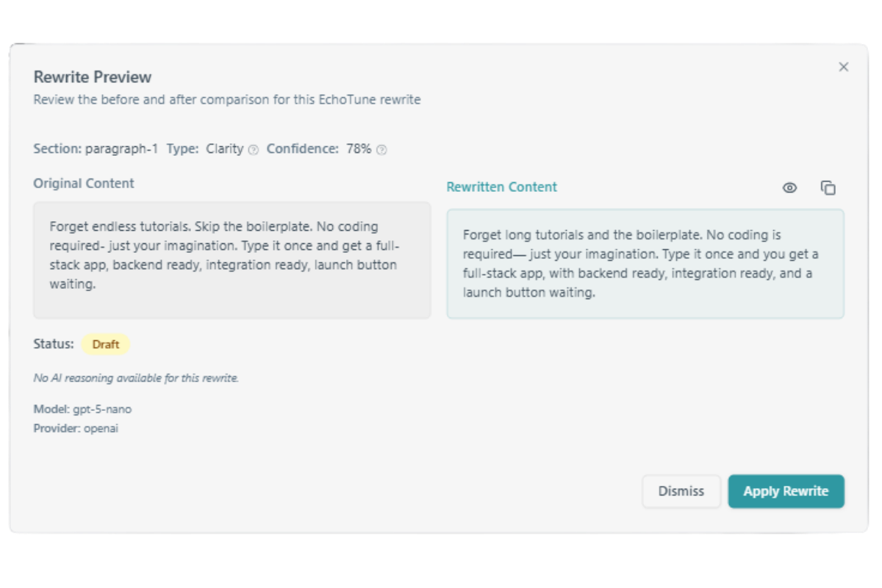Viewport: 882px width, 588px height.
Task: Copy the rewritten content to clipboard
Action: pyautogui.click(x=828, y=187)
